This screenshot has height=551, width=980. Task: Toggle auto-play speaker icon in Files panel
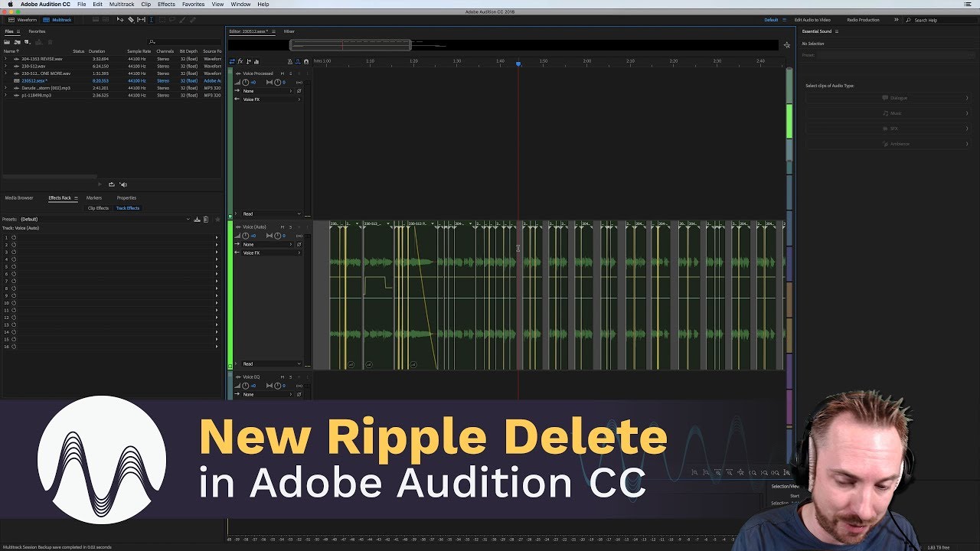(123, 184)
